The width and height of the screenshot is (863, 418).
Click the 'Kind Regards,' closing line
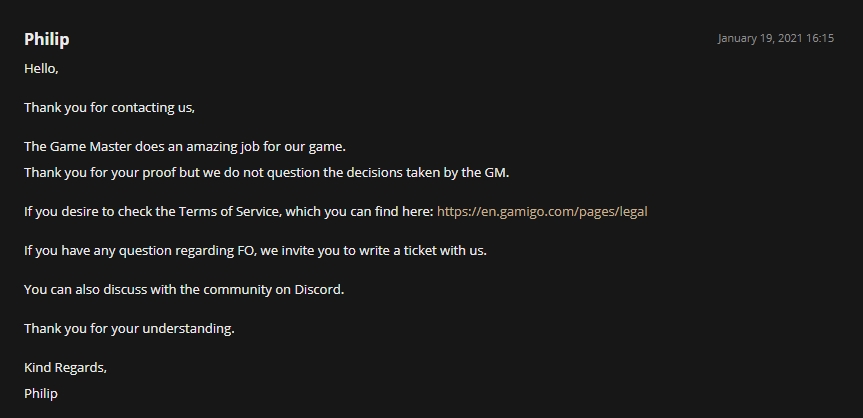[x=65, y=367]
